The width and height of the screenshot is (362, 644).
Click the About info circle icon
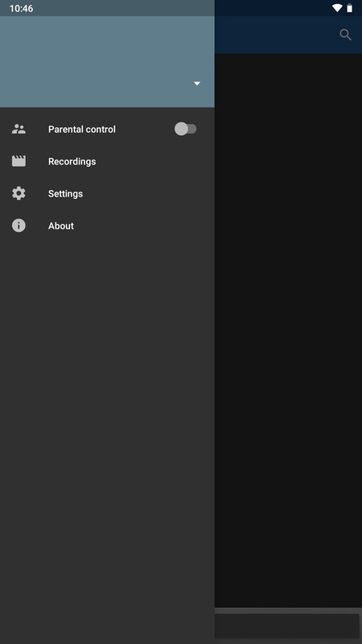[x=19, y=225]
